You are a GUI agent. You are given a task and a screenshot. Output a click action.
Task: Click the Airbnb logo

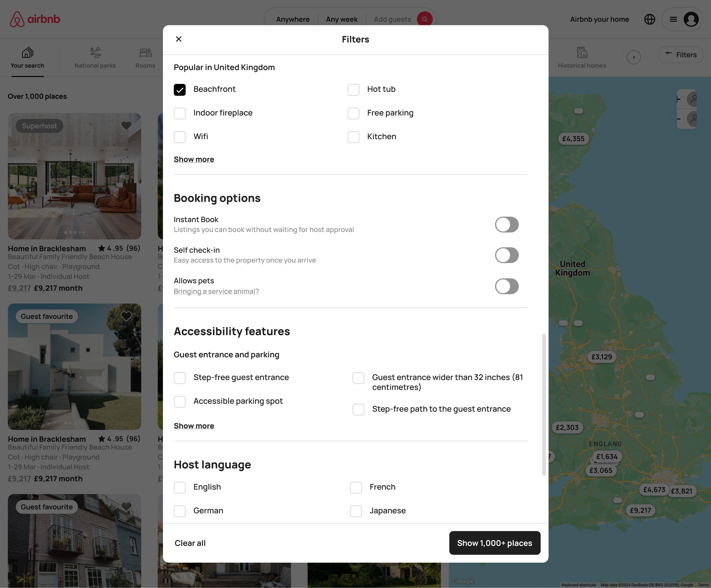click(35, 19)
